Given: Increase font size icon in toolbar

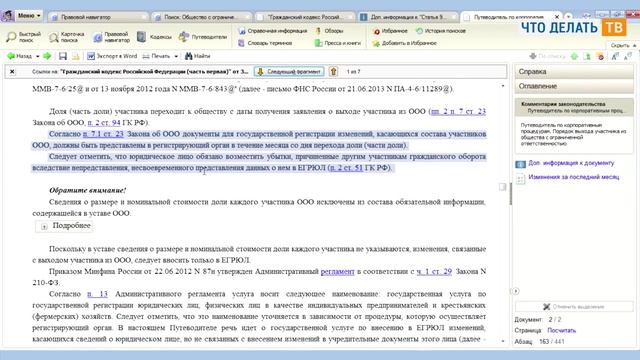Looking at the screenshot, I should click(x=615, y=56).
